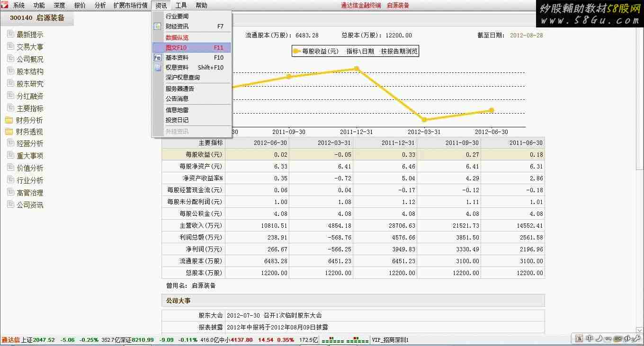
Task: Click the 经营分析 document icon
Action: pyautogui.click(x=10, y=143)
